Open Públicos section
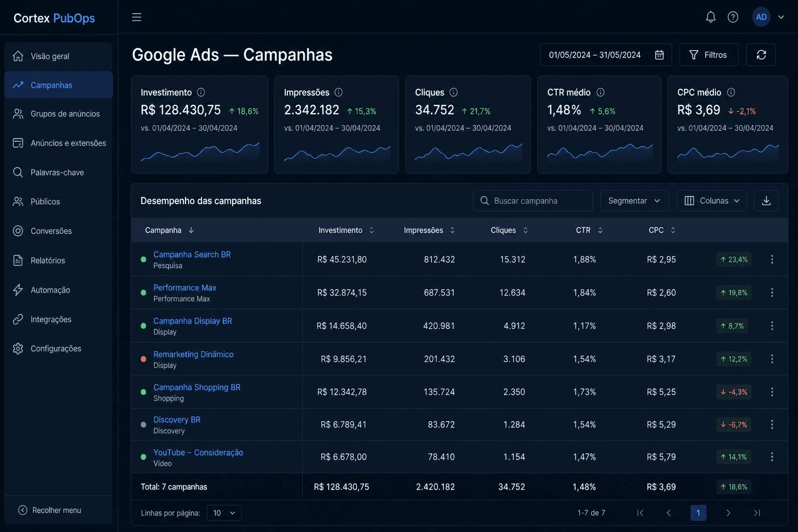This screenshot has height=532, width=798. tap(59, 202)
